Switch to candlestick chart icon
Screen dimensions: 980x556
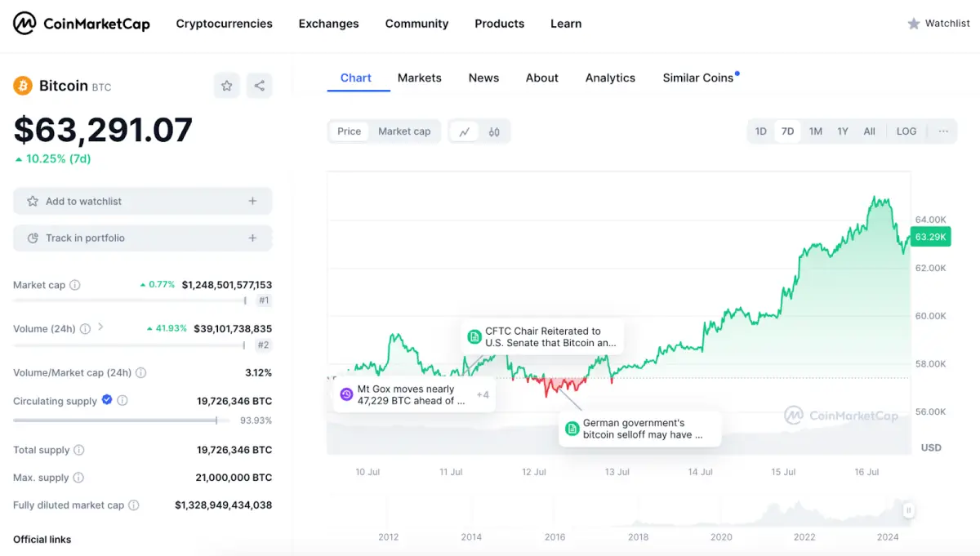pyautogui.click(x=494, y=131)
